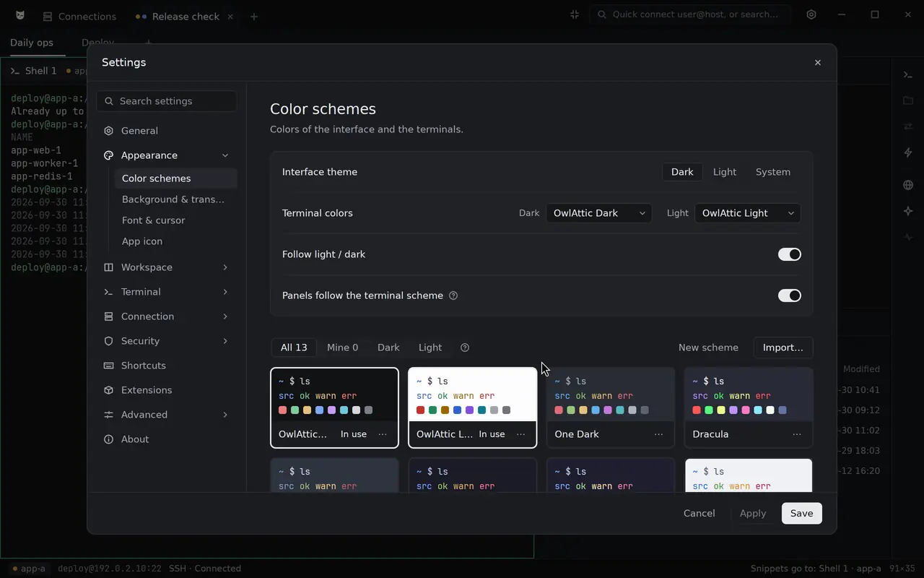Click the Security shield icon
Viewport: 924px width, 578px height.
point(108,341)
